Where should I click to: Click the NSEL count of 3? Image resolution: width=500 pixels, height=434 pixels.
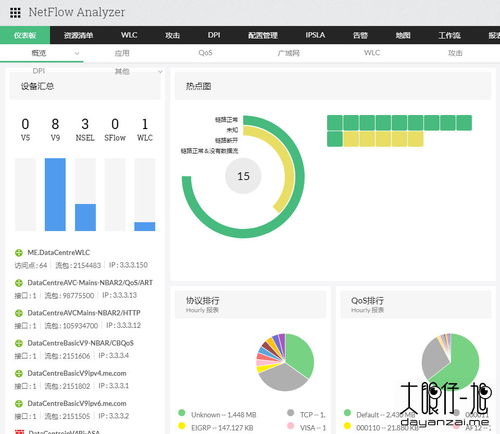tap(85, 124)
